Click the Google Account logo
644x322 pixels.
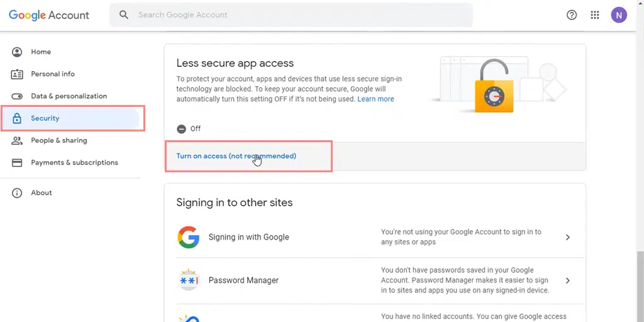(x=49, y=15)
